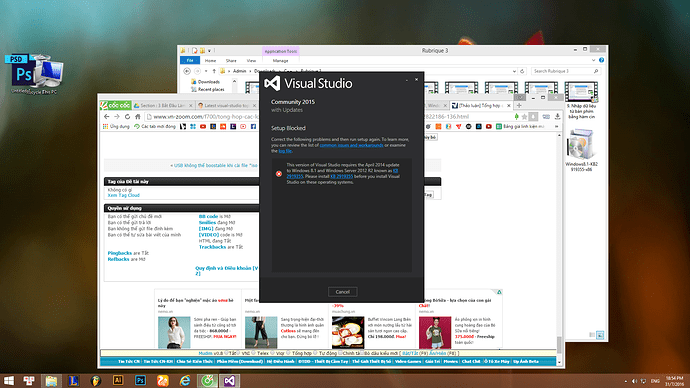The width and height of the screenshot is (690, 388).
Task: Open common issues and workarounds link
Action: (351, 145)
